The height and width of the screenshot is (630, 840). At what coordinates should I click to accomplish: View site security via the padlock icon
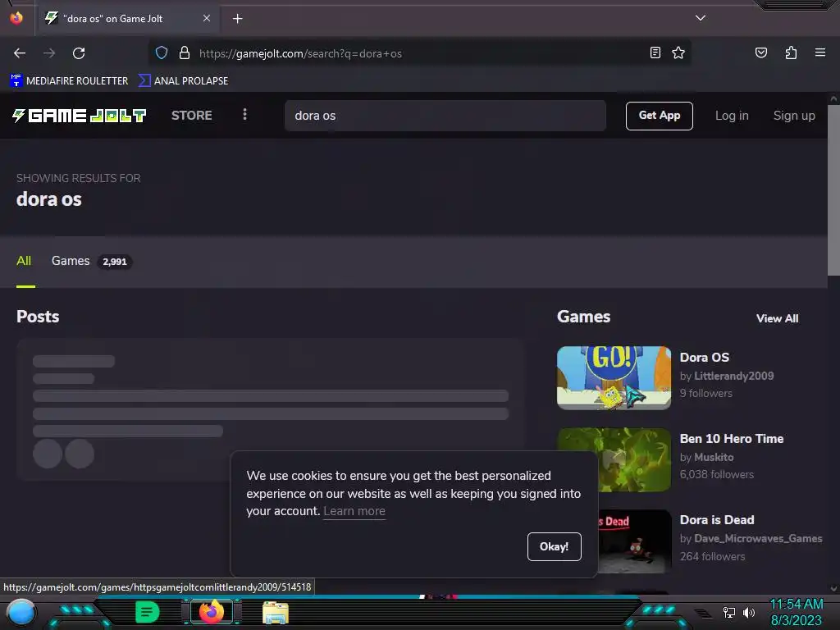click(185, 53)
